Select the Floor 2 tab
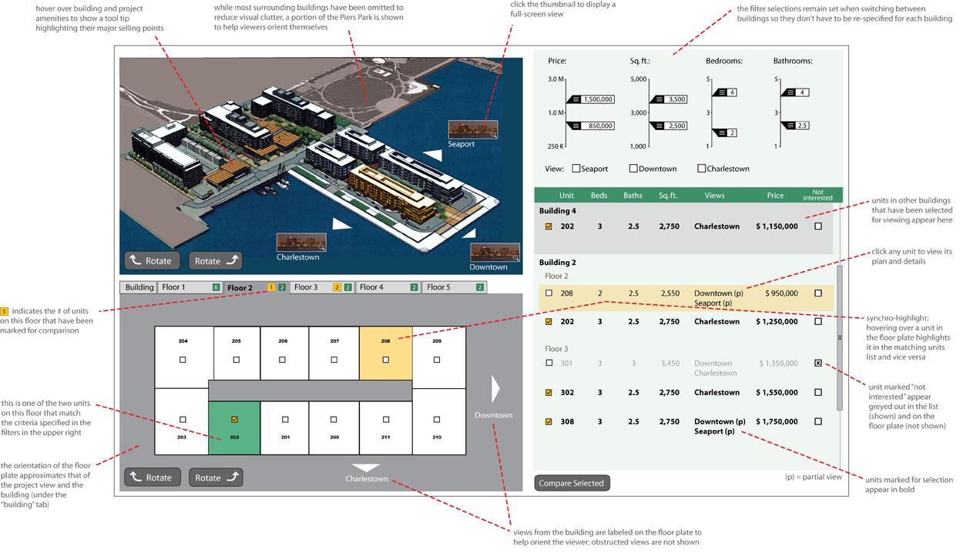The height and width of the screenshot is (560, 963). click(x=256, y=287)
